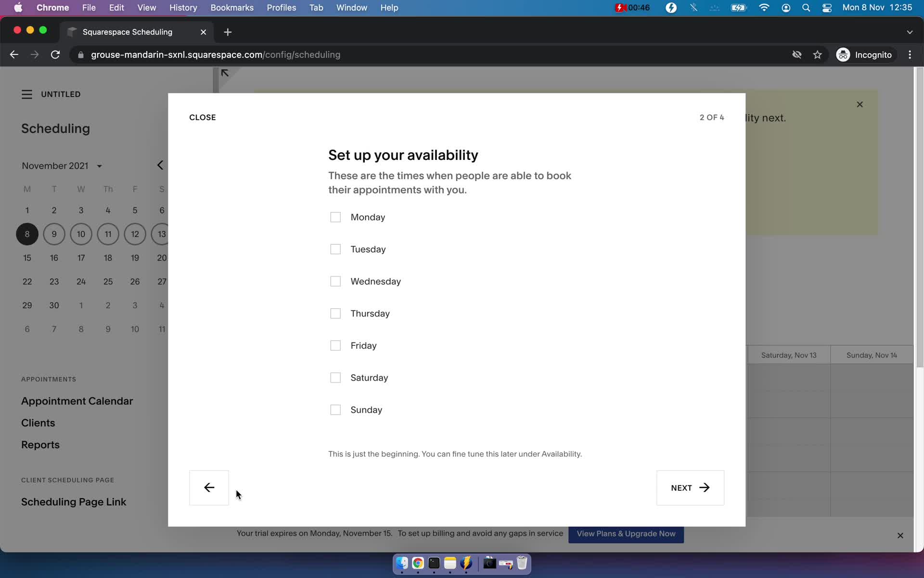Viewport: 924px width, 578px height.
Task: Open the Edit menu
Action: tap(116, 8)
